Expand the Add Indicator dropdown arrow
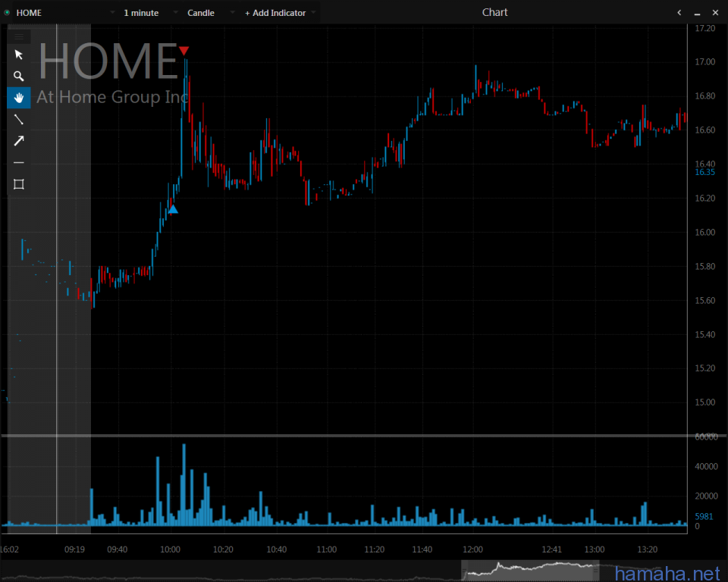Viewport: 728px width, 582px height. click(x=313, y=13)
